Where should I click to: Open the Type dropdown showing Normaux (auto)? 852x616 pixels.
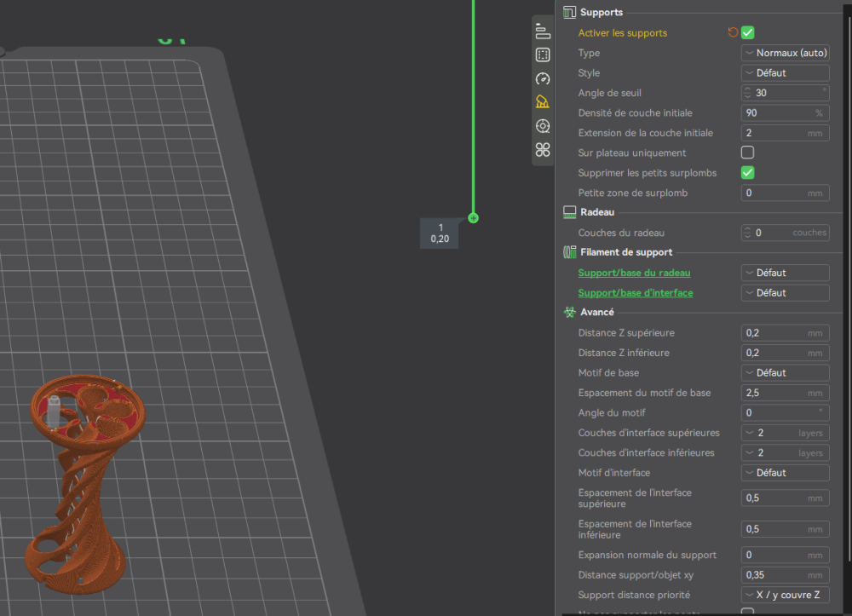coord(786,53)
